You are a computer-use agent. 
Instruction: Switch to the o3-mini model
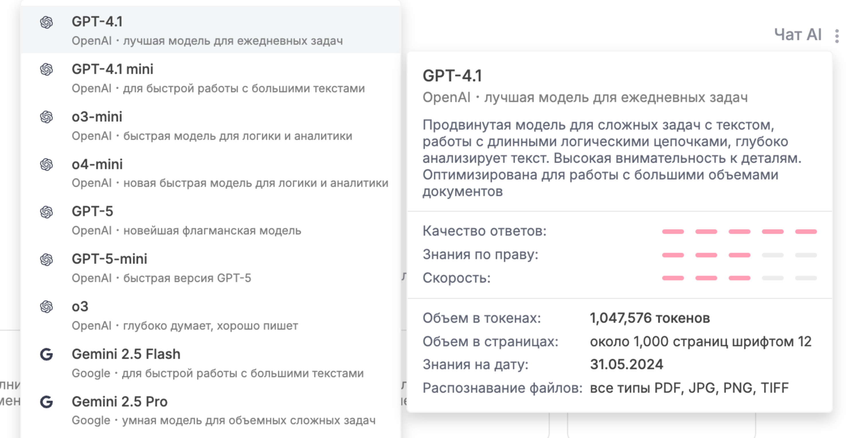click(211, 125)
